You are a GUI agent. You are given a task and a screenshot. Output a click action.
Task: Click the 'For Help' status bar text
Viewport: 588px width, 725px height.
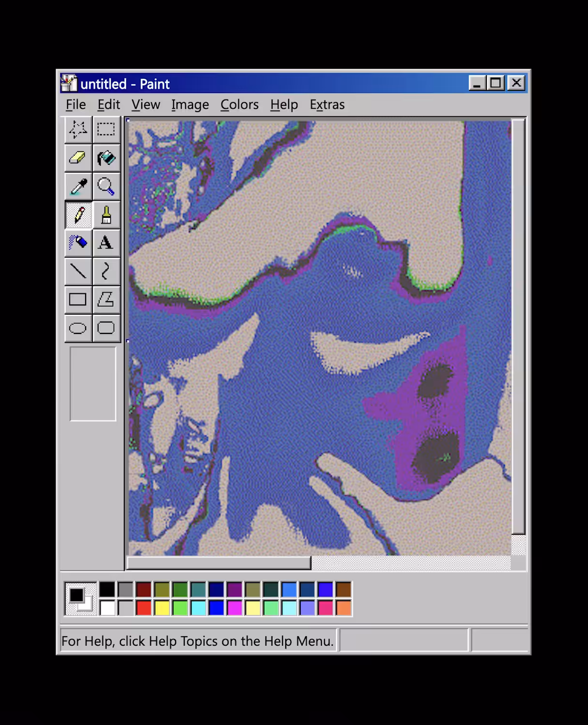coord(197,641)
